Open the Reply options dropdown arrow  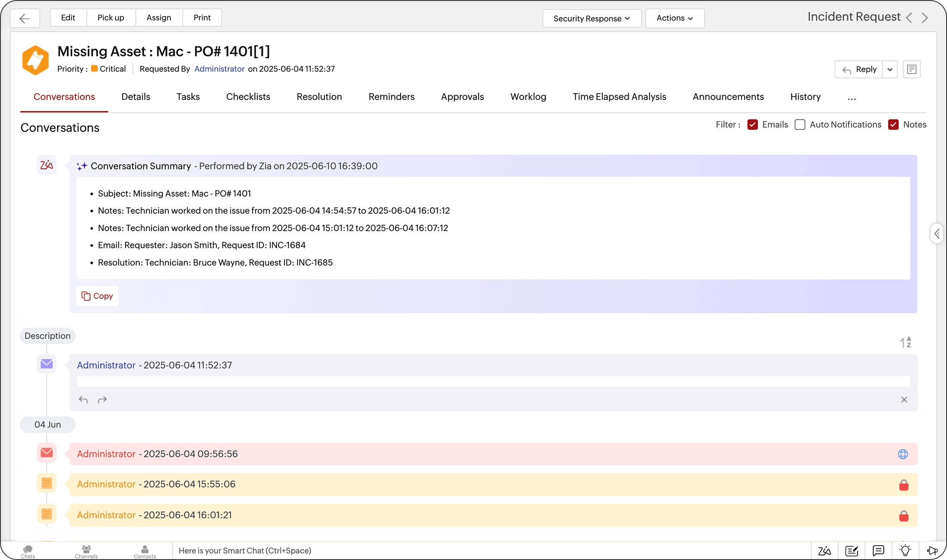coord(890,69)
